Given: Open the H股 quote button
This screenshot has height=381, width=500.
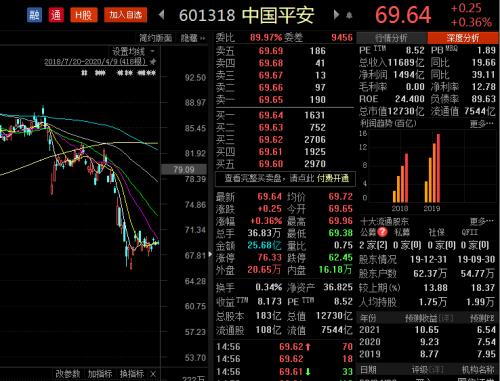Looking at the screenshot, I should [84, 15].
